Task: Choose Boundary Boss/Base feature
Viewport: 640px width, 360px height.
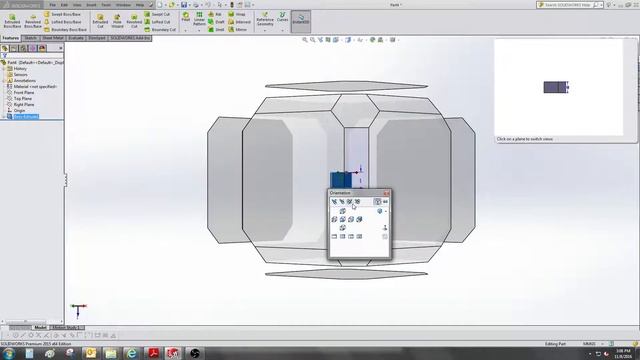Action: [65, 29]
